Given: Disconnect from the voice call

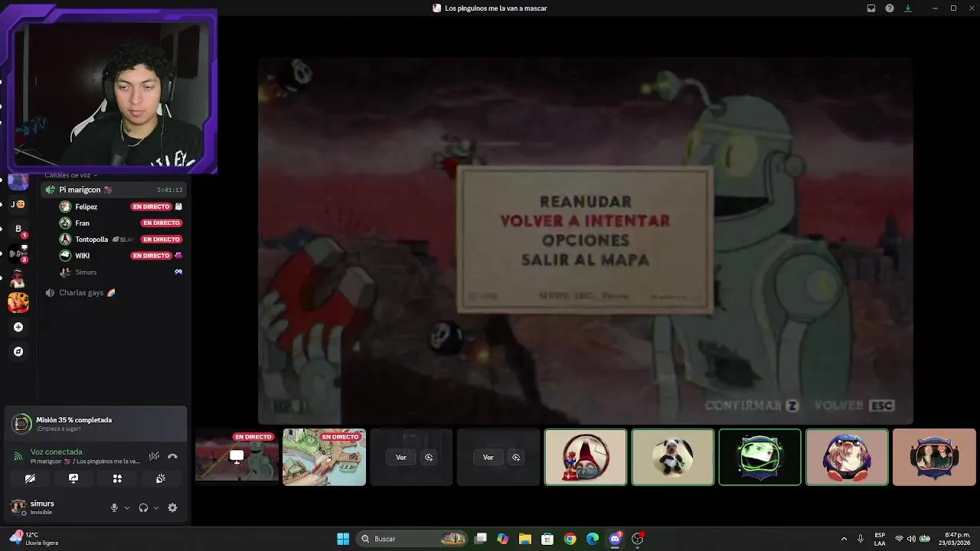Looking at the screenshot, I should pos(172,456).
